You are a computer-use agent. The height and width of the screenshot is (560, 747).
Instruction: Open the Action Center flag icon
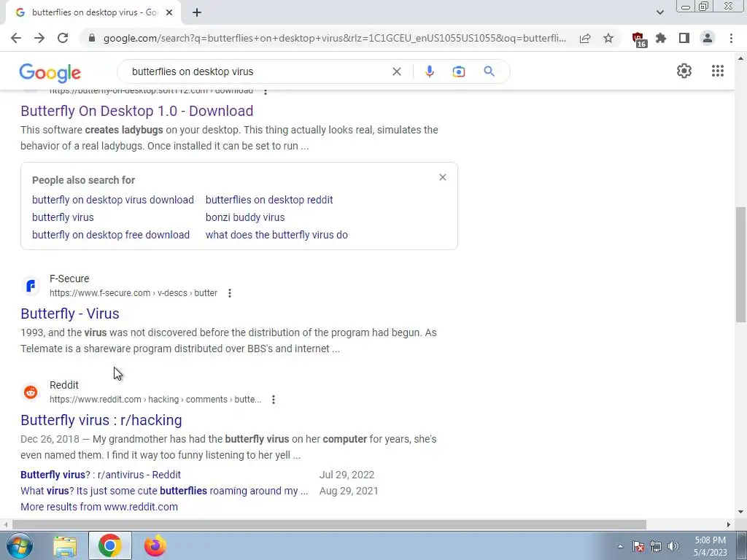point(638,547)
